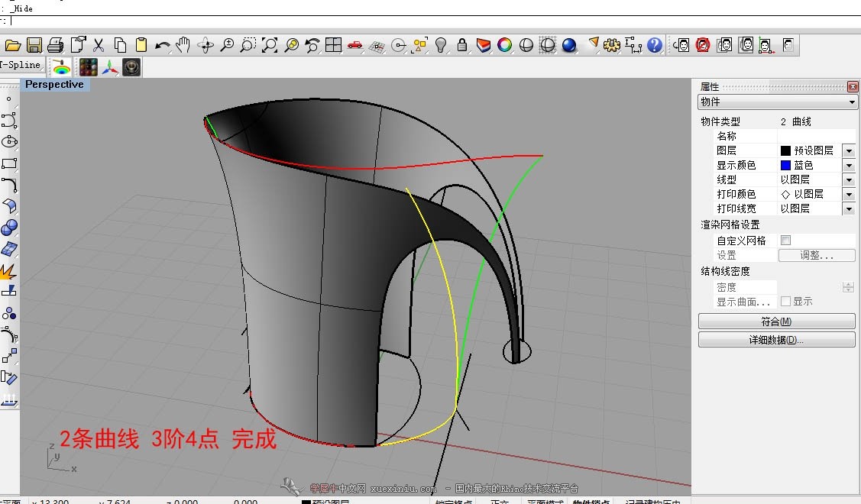The height and width of the screenshot is (504, 861).
Task: Open the layers panel icon
Action: point(483,45)
